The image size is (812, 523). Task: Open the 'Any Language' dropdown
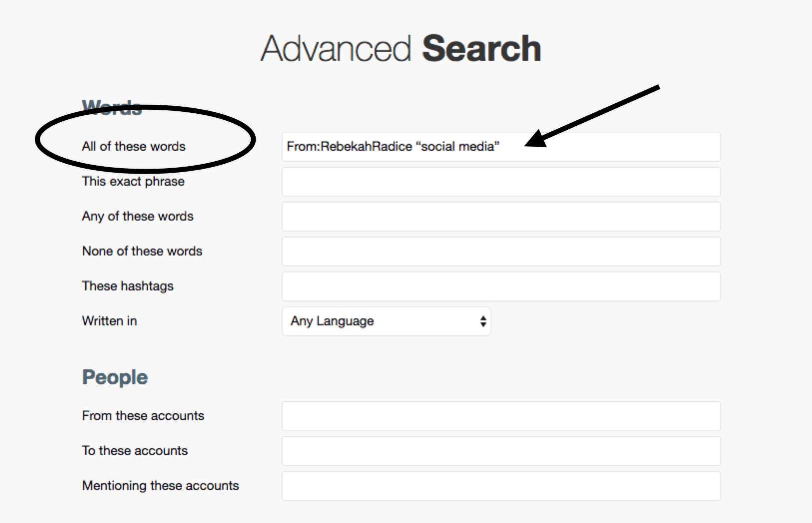[386, 321]
